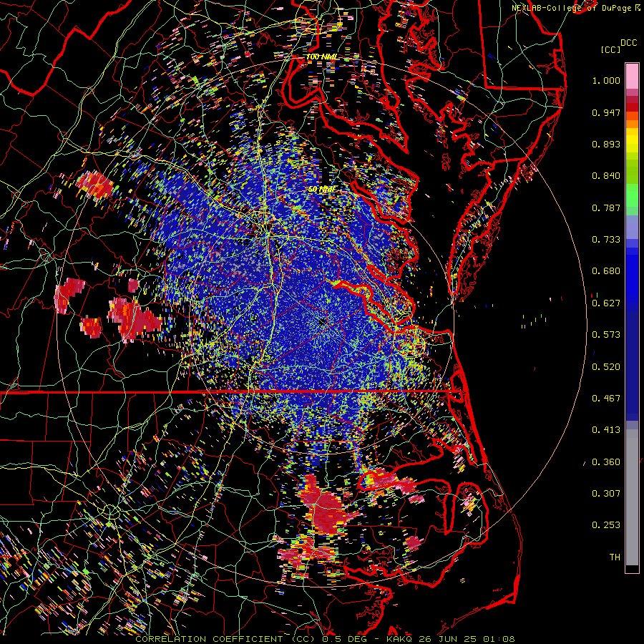Select the 0.733 scale value label

click(x=606, y=240)
